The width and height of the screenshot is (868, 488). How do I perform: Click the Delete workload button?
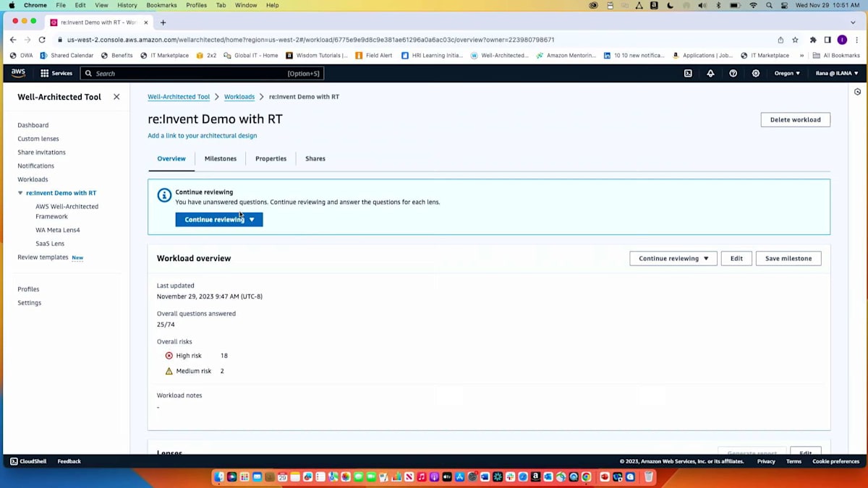[x=795, y=120]
